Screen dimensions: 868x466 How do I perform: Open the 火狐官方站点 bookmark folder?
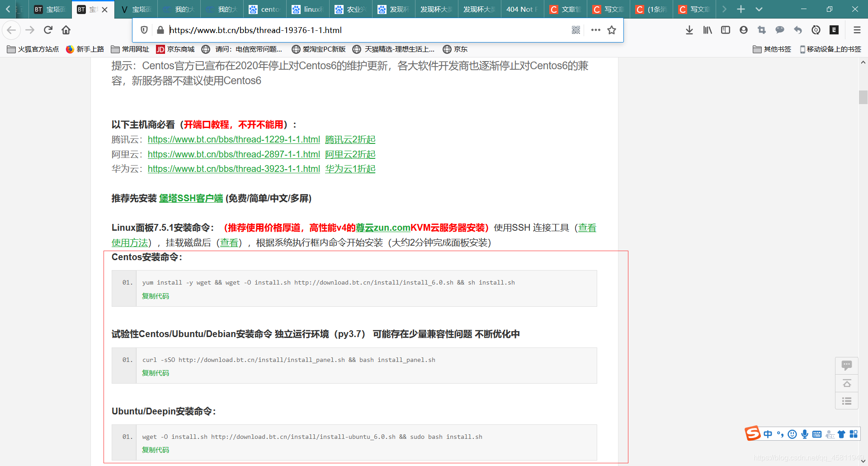[x=33, y=49]
